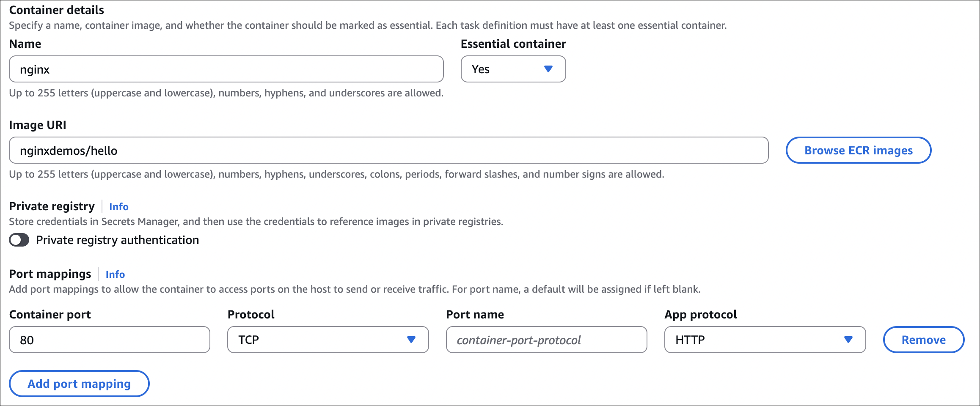Open the App protocol dropdown showing HTTP
Screen dimensions: 980x406
click(764, 340)
